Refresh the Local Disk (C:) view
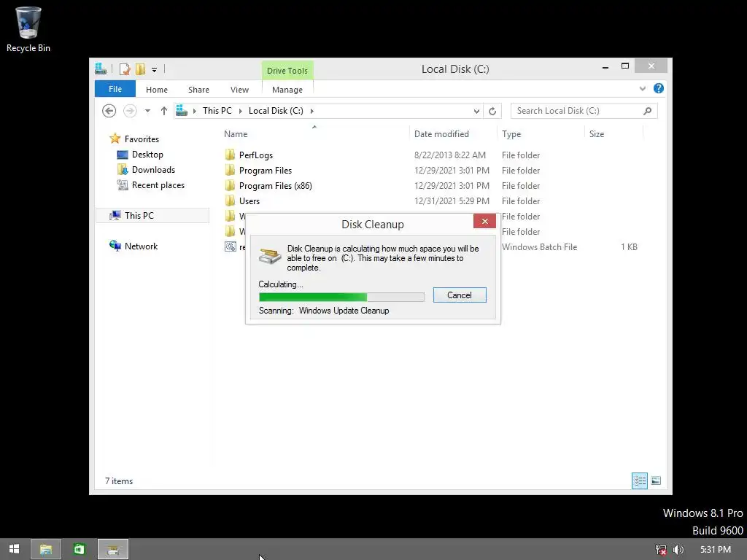Viewport: 747px width, 560px height. 492,112
